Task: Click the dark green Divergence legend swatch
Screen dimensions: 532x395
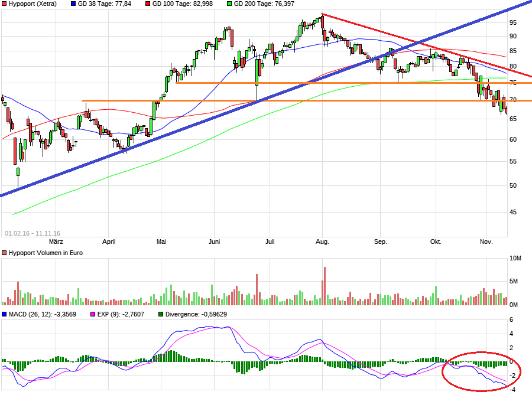Action: point(161,314)
